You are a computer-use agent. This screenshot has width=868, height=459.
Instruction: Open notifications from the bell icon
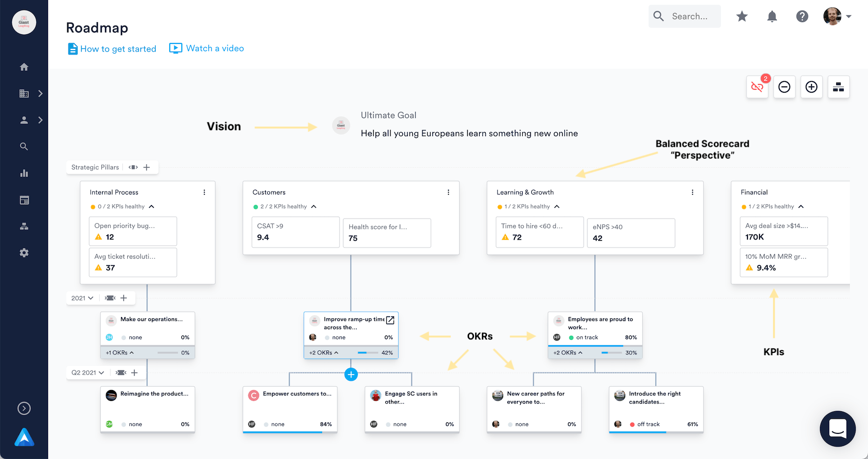click(772, 16)
